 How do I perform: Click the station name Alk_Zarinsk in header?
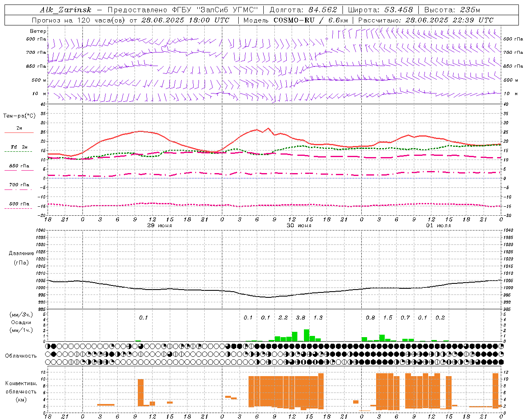click(66, 10)
